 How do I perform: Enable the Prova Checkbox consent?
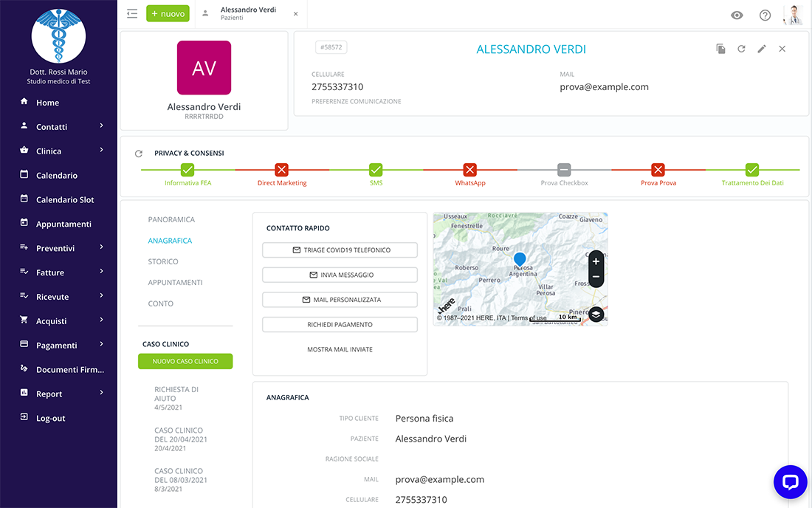564,168
